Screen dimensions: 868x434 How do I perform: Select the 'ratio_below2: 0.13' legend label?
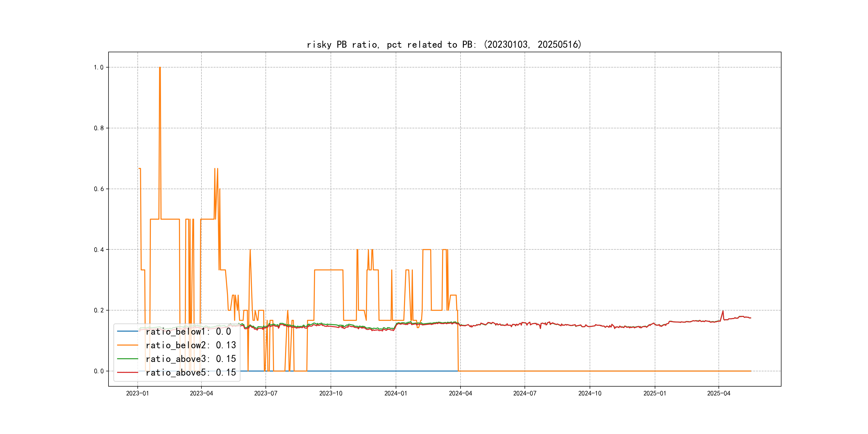(191, 345)
